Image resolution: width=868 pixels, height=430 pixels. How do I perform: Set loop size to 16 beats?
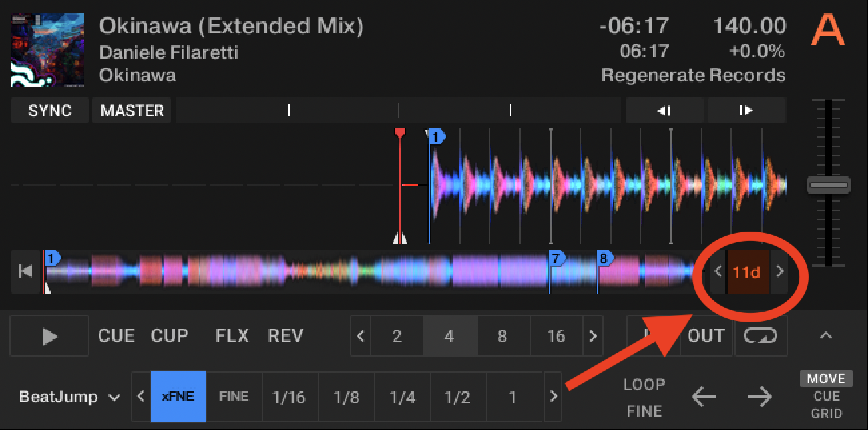556,335
